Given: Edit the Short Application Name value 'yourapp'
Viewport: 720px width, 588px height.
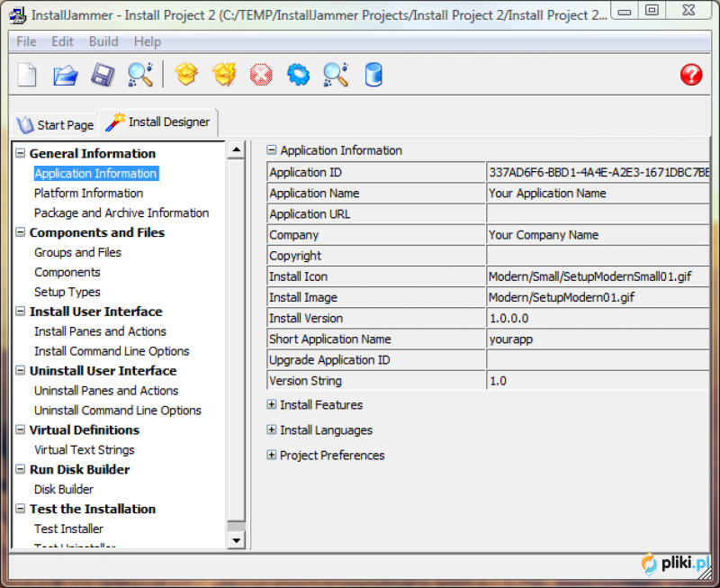Looking at the screenshot, I should tap(598, 339).
